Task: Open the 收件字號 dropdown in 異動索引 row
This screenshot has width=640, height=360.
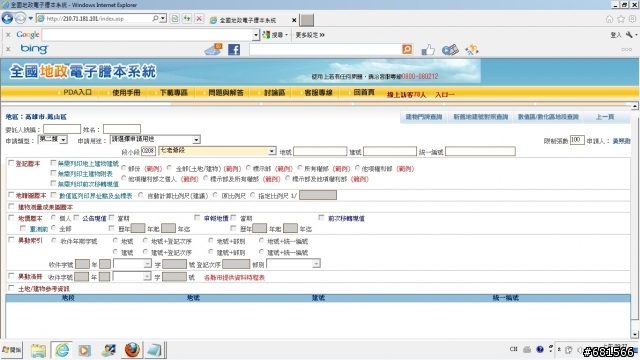Action: pyautogui.click(x=147, y=264)
